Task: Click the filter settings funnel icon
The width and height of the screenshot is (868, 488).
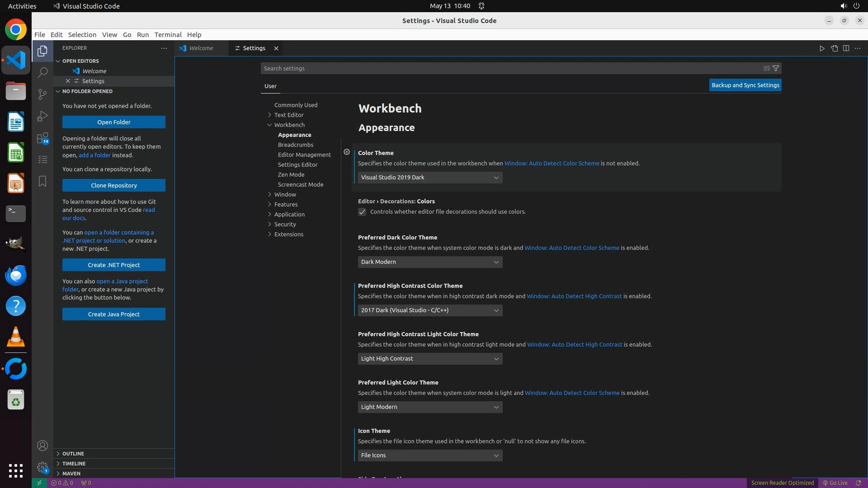Action: (776, 68)
